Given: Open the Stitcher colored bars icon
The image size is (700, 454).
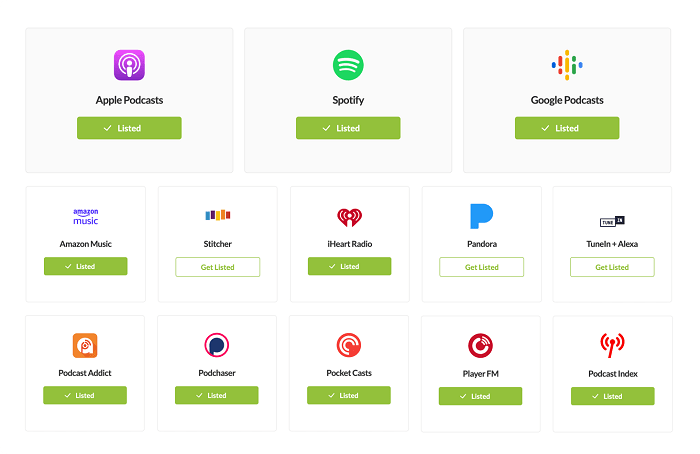Looking at the screenshot, I should click(x=218, y=215).
